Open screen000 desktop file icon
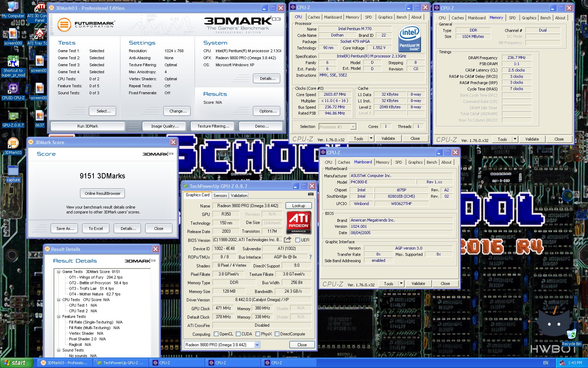Viewport: 588px width, 368px height. pos(13,37)
